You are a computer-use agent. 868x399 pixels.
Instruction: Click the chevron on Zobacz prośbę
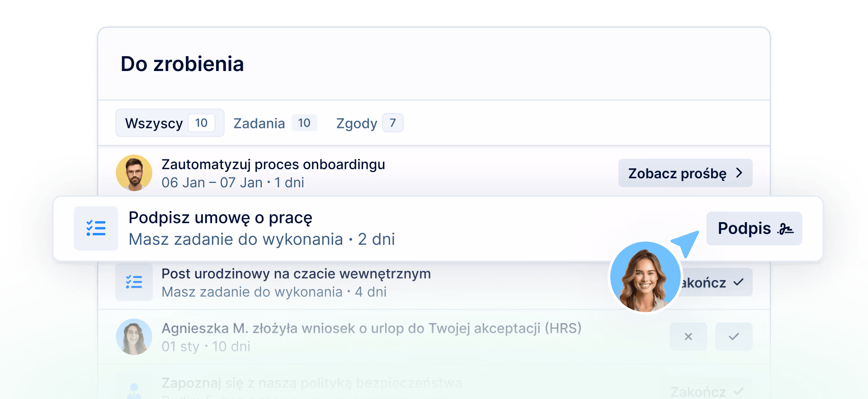(x=739, y=173)
